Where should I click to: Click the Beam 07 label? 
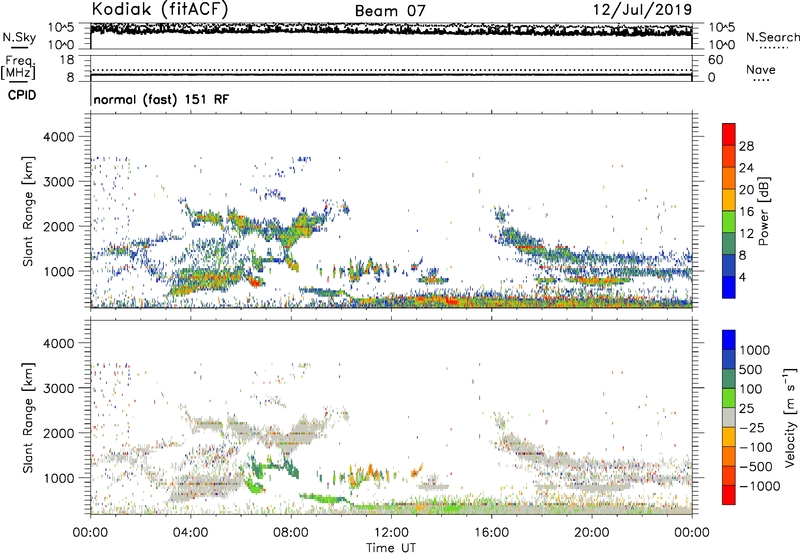(x=390, y=11)
